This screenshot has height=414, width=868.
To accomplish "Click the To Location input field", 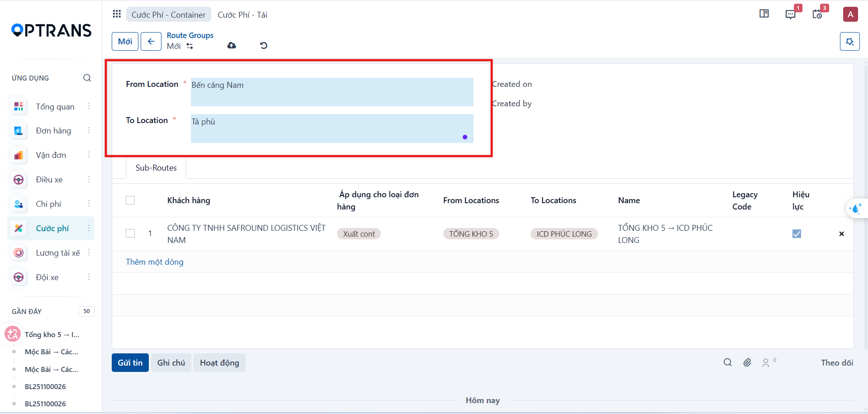I will click(x=332, y=128).
